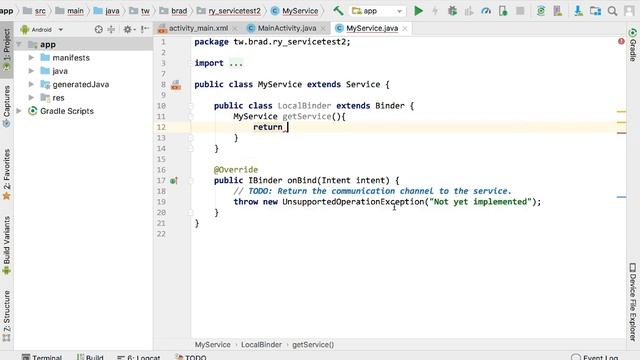Switch to the activity_main.xml tab
Viewport: 640px width, 360px height.
point(198,28)
